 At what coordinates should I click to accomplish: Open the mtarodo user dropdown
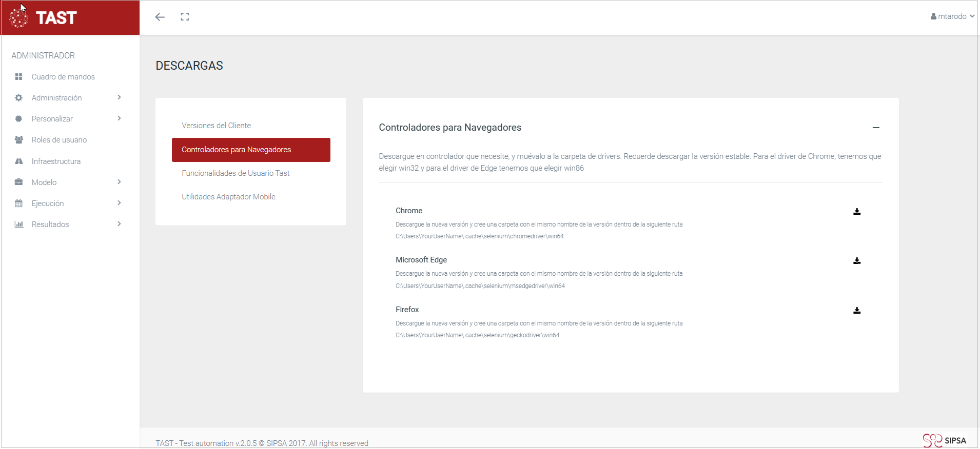(952, 16)
